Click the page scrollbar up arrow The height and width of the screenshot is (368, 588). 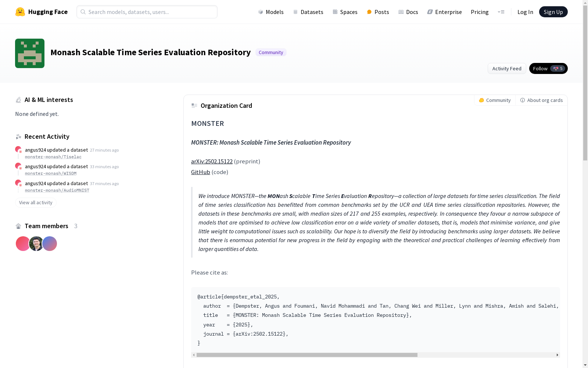pyautogui.click(x=585, y=3)
